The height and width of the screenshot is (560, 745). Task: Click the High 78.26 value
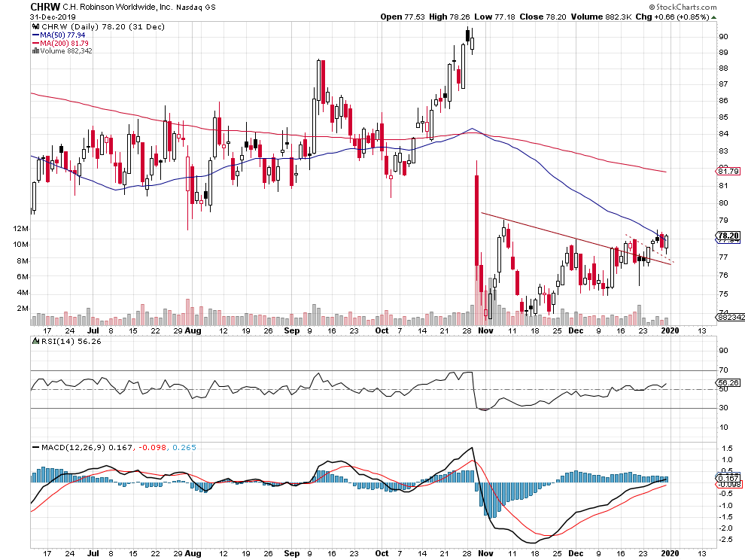[x=449, y=17]
